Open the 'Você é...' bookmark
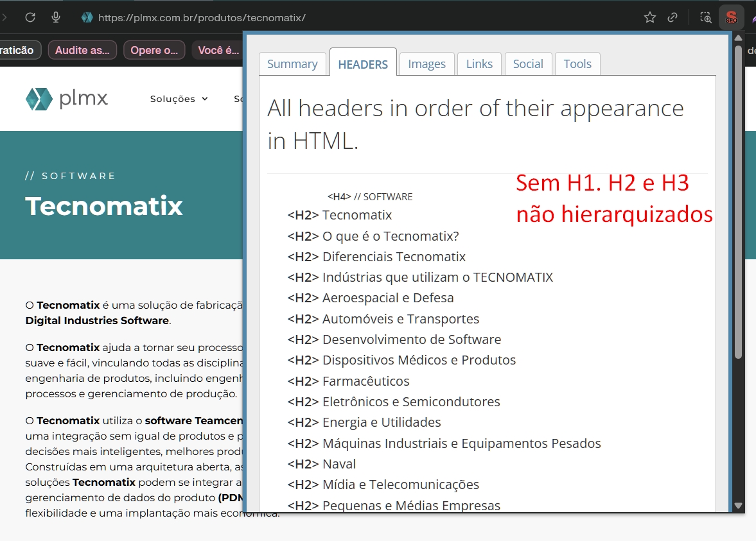This screenshot has height=541, width=756. (218, 50)
